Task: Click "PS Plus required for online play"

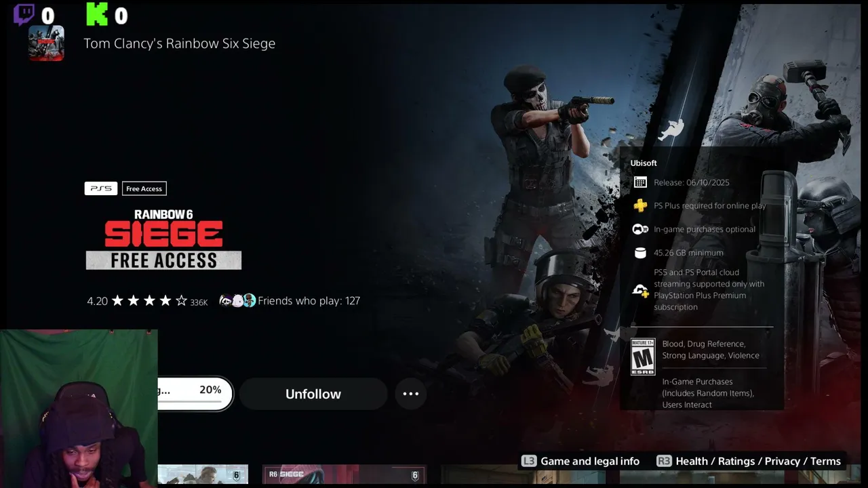Action: 710,205
